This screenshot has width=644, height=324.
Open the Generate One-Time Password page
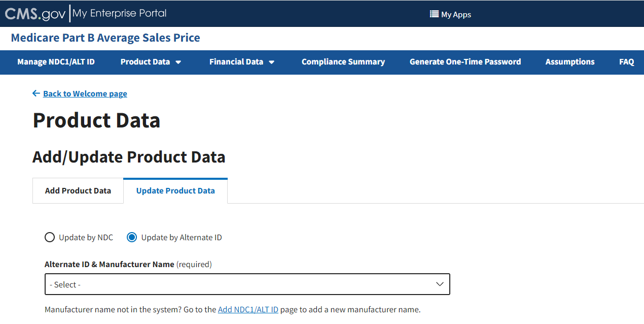tap(465, 62)
